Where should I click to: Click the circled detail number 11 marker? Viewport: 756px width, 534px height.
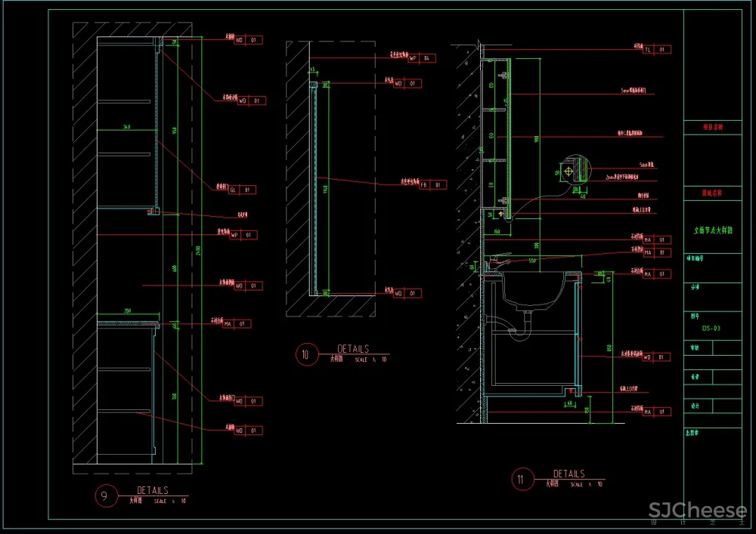(x=521, y=479)
